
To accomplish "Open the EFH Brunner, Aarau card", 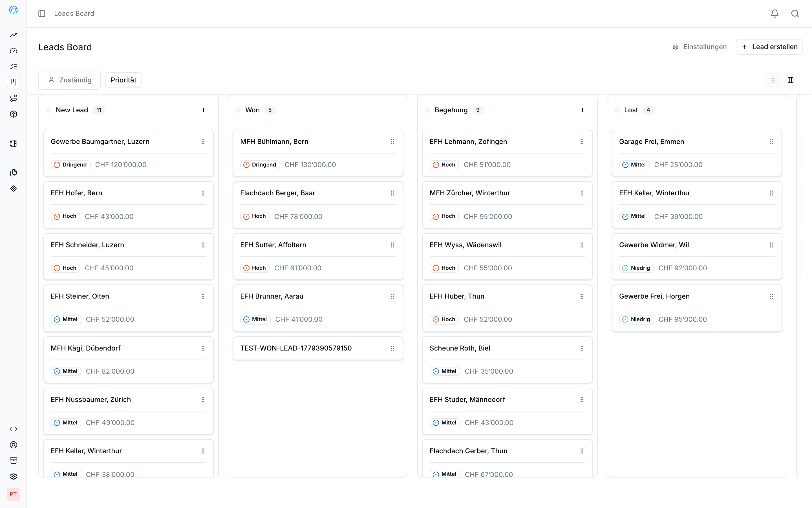I will coord(318,308).
